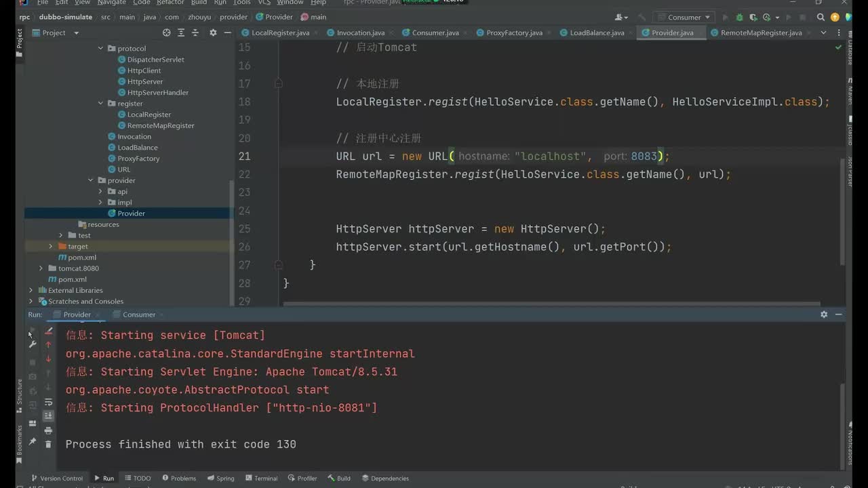Toggle scroll to end in console
Viewport: 868px width, 488px height.
pos(48,415)
